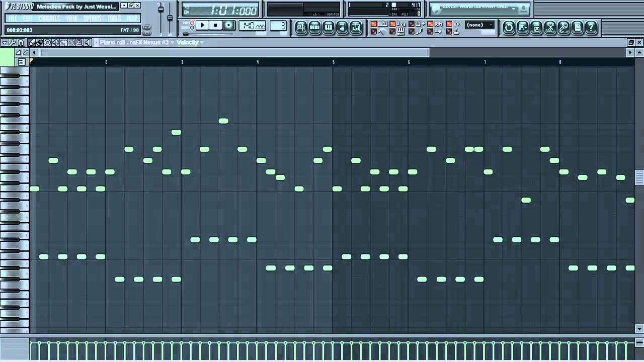Select the Delete tool in piano roll

(47, 42)
